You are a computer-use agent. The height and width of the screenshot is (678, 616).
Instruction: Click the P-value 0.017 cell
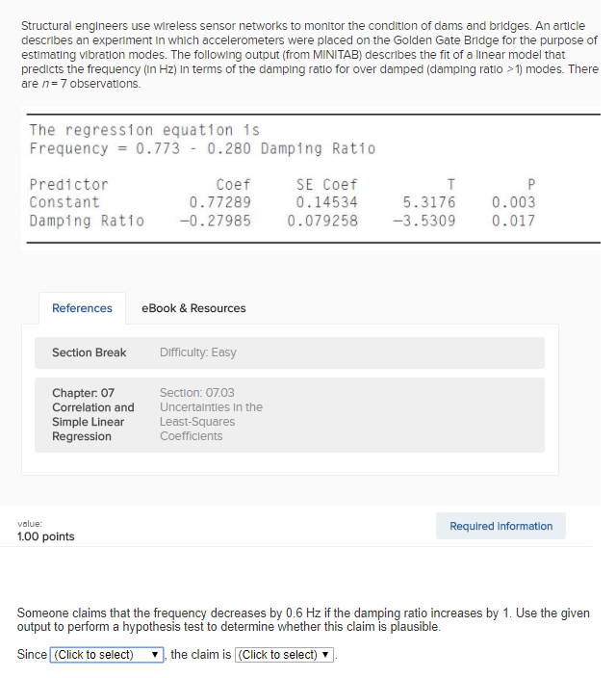point(513,221)
